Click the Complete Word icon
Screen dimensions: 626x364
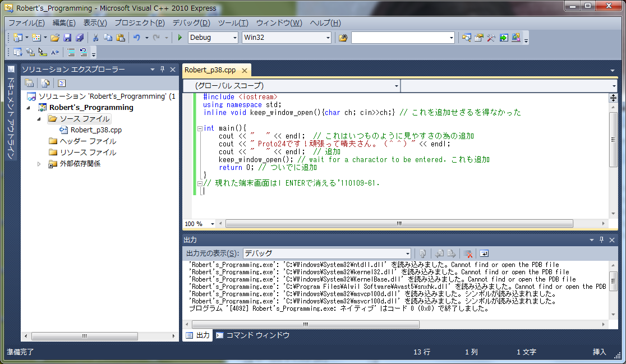[x=55, y=52]
